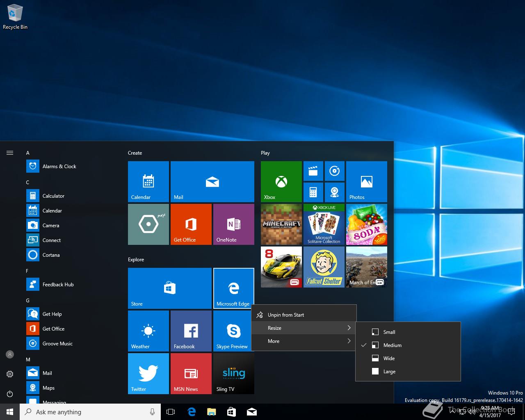Click the letter G header in app list
This screenshot has width=525, height=420.
(x=28, y=301)
